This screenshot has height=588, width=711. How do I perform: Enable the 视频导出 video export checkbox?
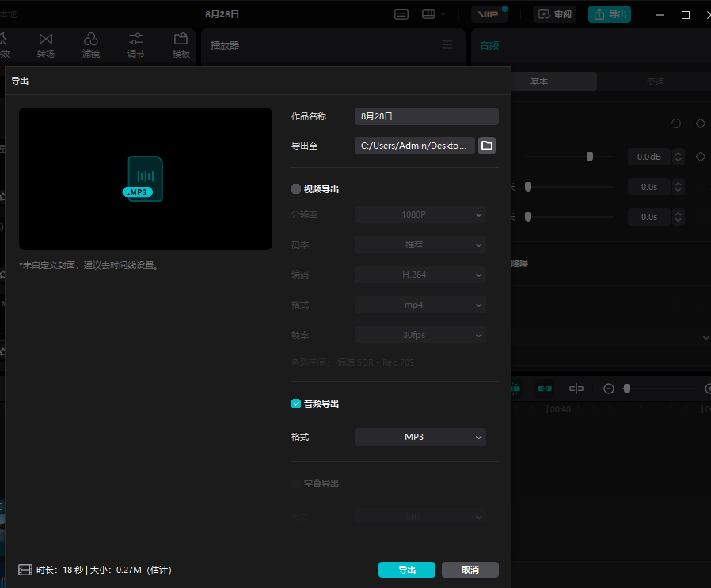pos(295,188)
